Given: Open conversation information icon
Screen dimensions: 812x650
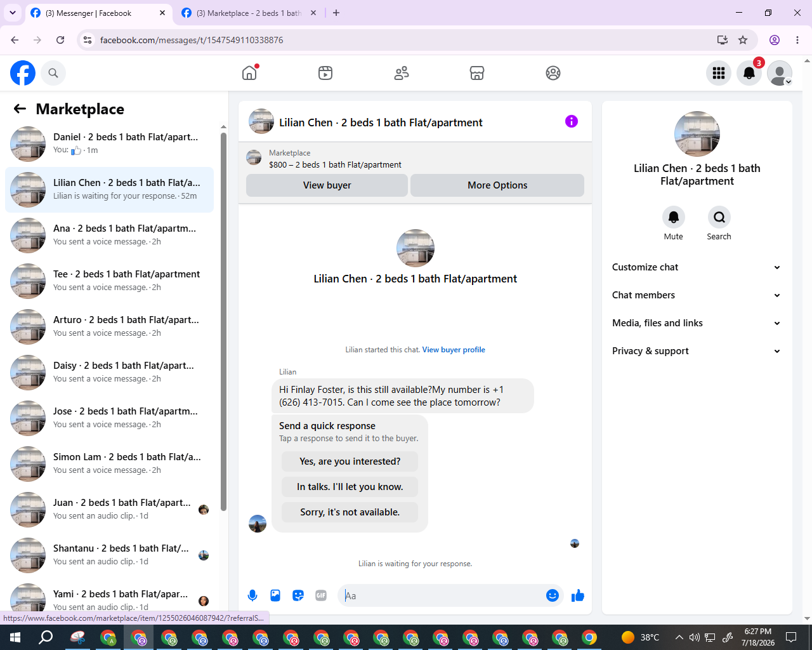Looking at the screenshot, I should click(572, 121).
